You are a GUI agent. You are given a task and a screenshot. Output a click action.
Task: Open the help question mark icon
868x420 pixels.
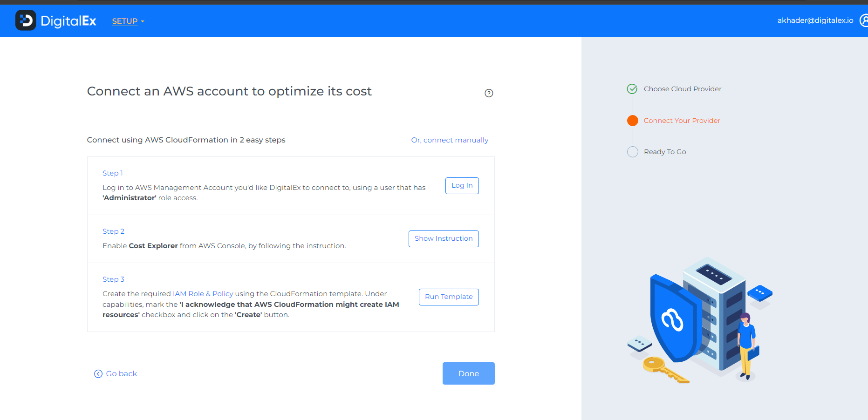(489, 93)
